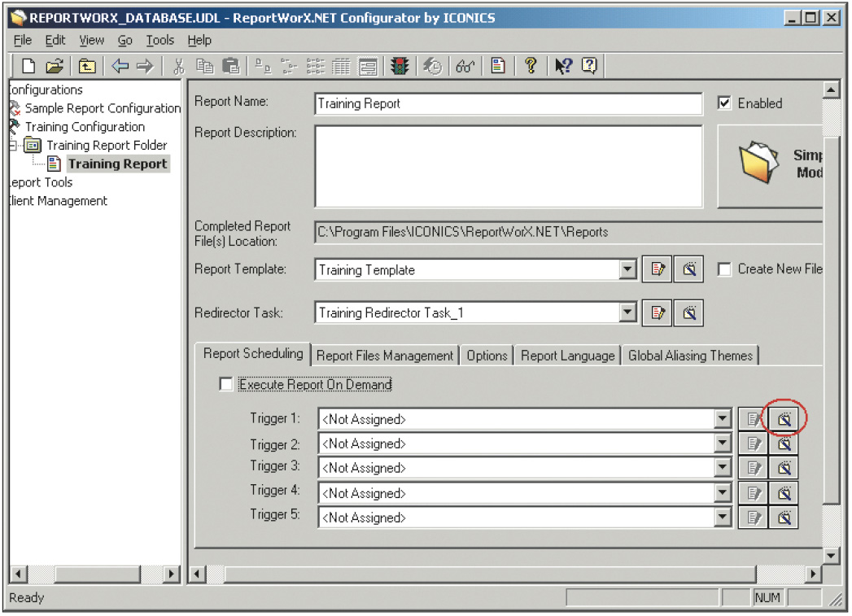Image resolution: width=852 pixels, height=616 pixels.
Task: Check Execute Report On Demand
Action: point(226,384)
